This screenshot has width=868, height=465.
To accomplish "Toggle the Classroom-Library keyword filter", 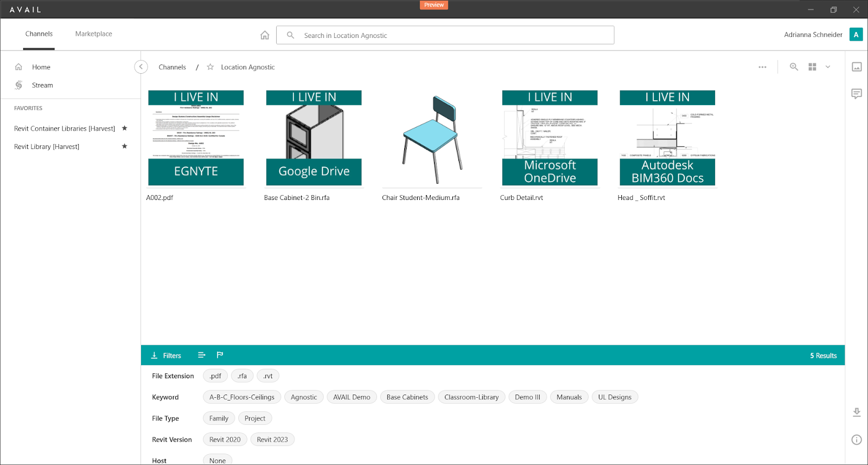I will coord(471,397).
